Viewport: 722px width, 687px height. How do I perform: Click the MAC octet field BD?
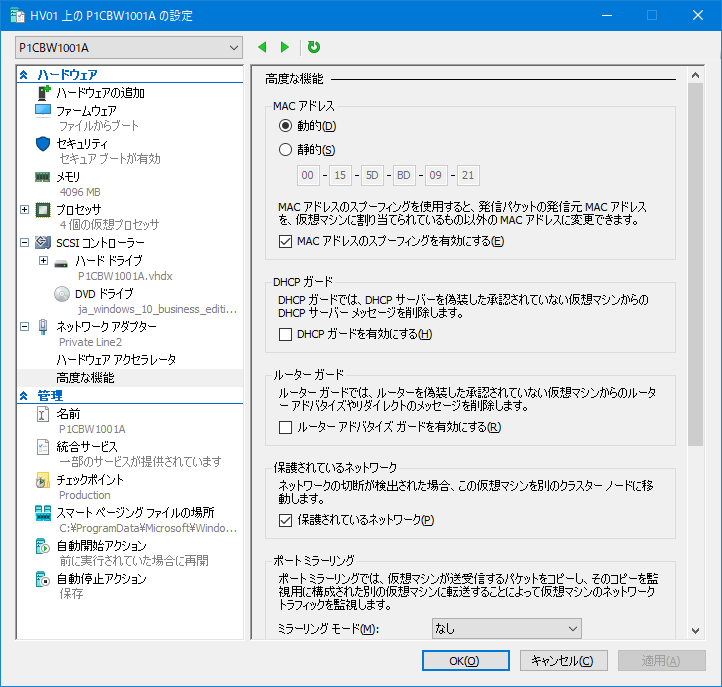click(x=404, y=175)
